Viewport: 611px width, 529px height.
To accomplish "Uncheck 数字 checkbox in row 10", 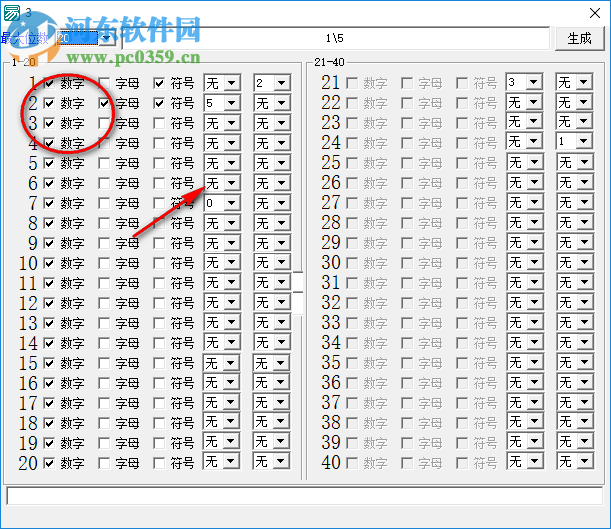I will pyautogui.click(x=49, y=263).
